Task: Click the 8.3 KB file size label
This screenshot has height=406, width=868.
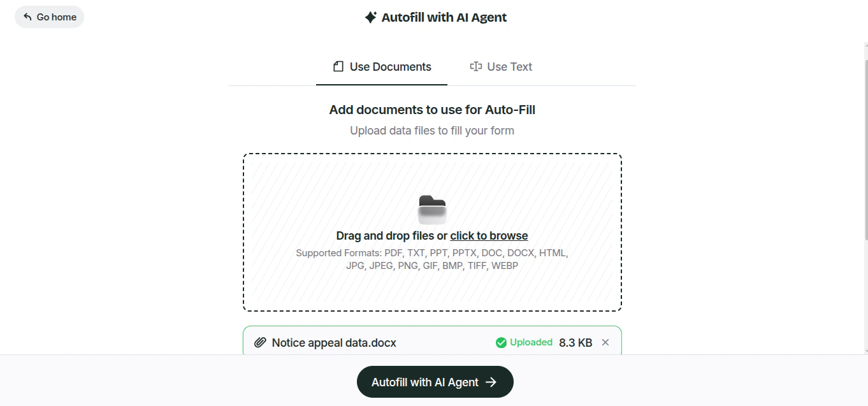Action: point(575,342)
